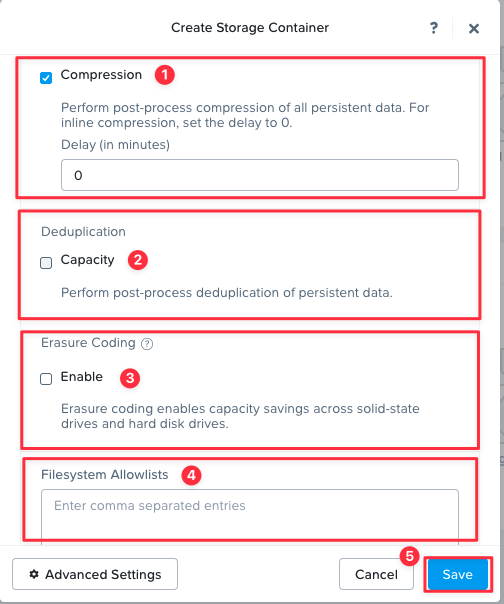This screenshot has width=504, height=604.
Task: Click the red badge numbered 4
Action: [x=192, y=475]
